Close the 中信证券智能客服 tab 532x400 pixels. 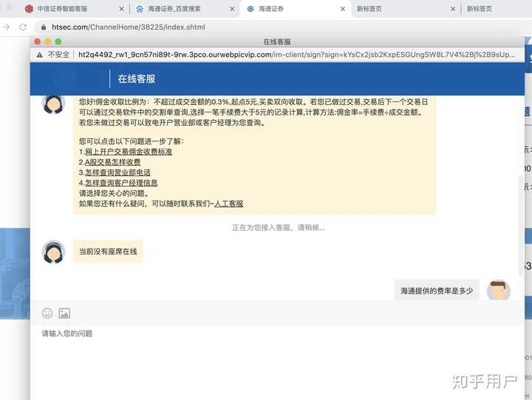pos(121,9)
